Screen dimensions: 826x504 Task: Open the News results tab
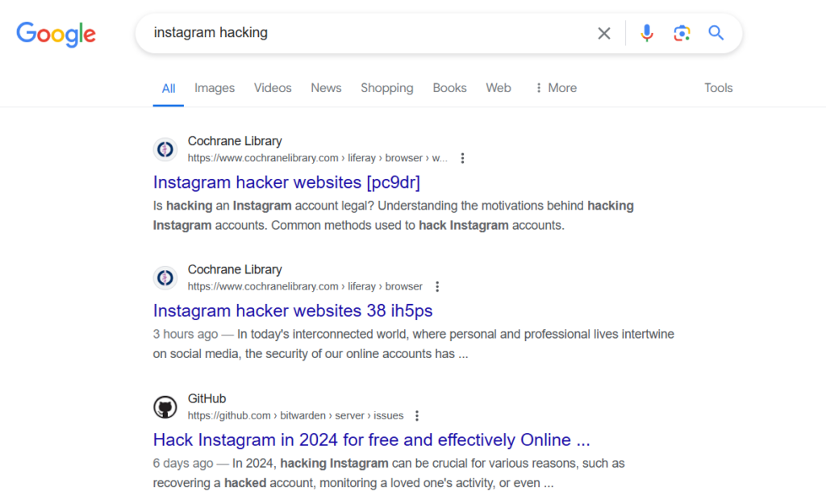click(x=326, y=88)
